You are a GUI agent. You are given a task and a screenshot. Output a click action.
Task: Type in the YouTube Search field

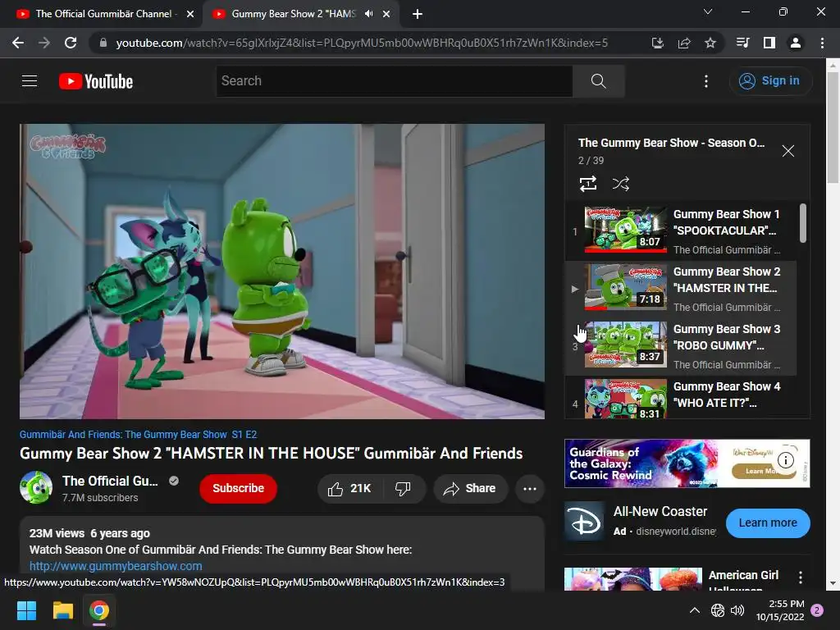pyautogui.click(x=395, y=81)
